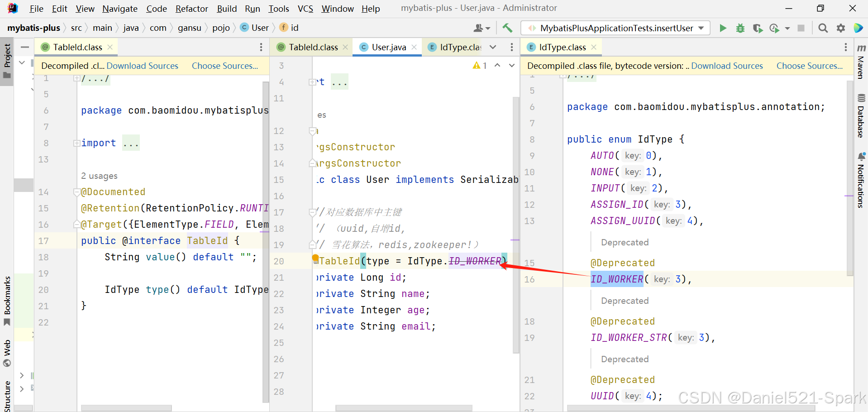Hide the project panel with minus icon
868x412 pixels.
click(25, 47)
